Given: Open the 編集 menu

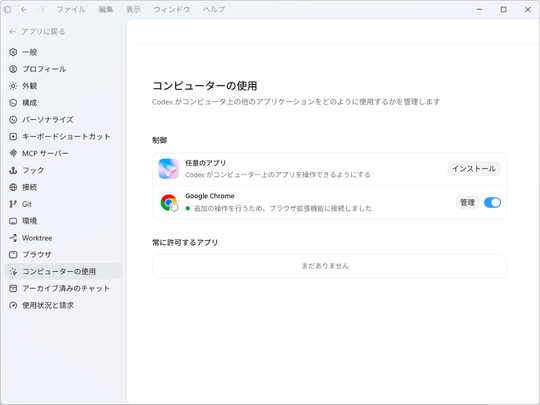Looking at the screenshot, I should 106,9.
